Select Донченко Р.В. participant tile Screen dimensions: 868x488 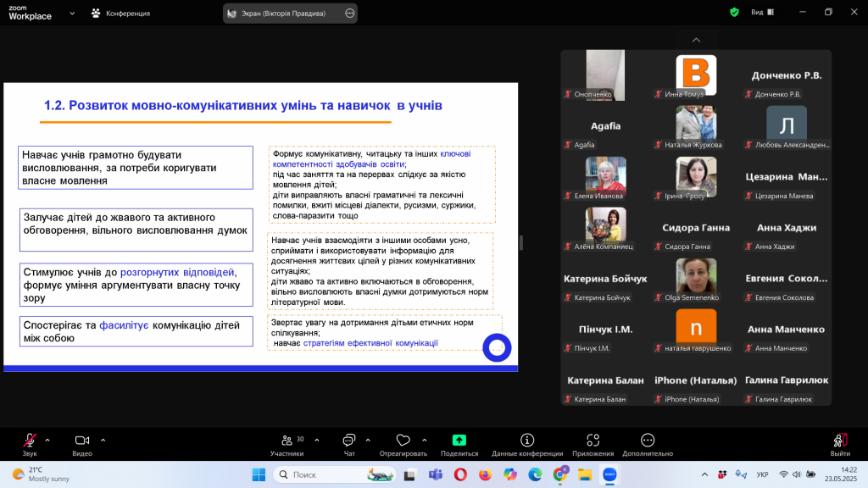[786, 75]
